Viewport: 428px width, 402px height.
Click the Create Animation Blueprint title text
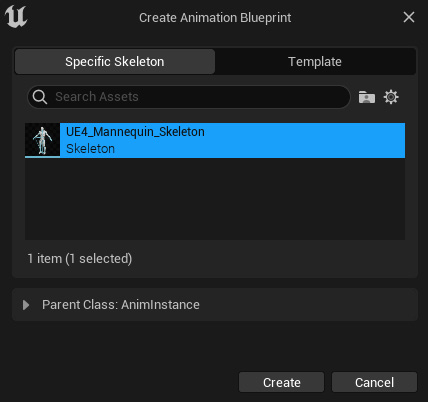click(x=215, y=18)
